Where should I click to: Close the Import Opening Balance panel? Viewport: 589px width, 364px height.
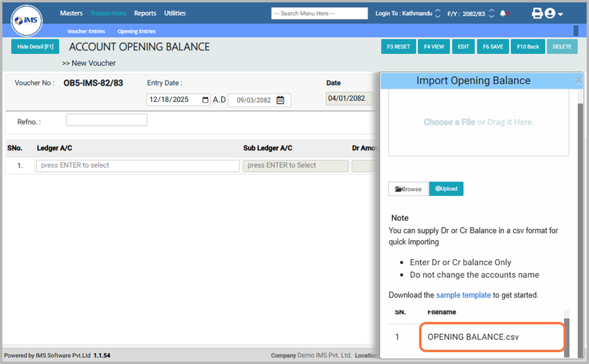[578, 80]
